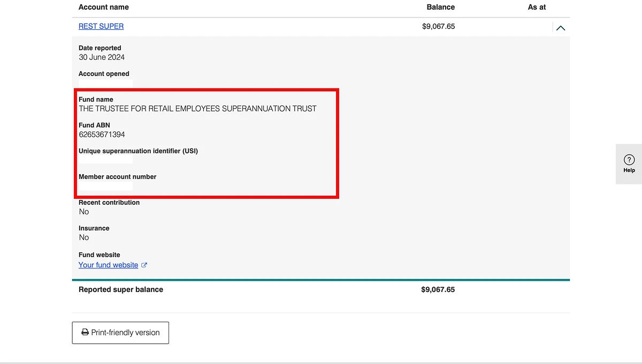642x364 pixels.
Task: Click the Balance column header
Action: pos(440,7)
